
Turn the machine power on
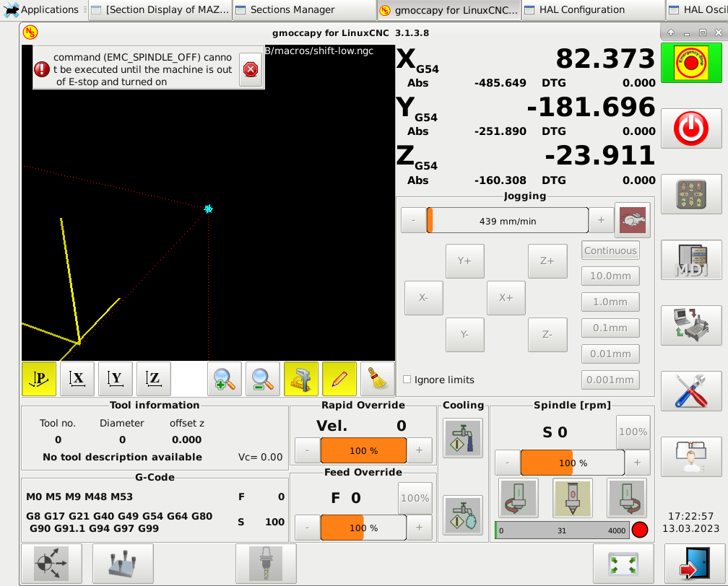pos(691,128)
